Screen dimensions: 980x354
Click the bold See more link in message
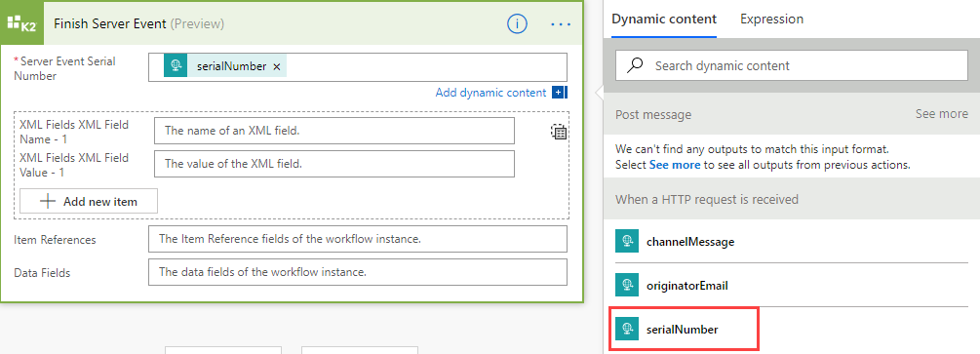point(675,165)
